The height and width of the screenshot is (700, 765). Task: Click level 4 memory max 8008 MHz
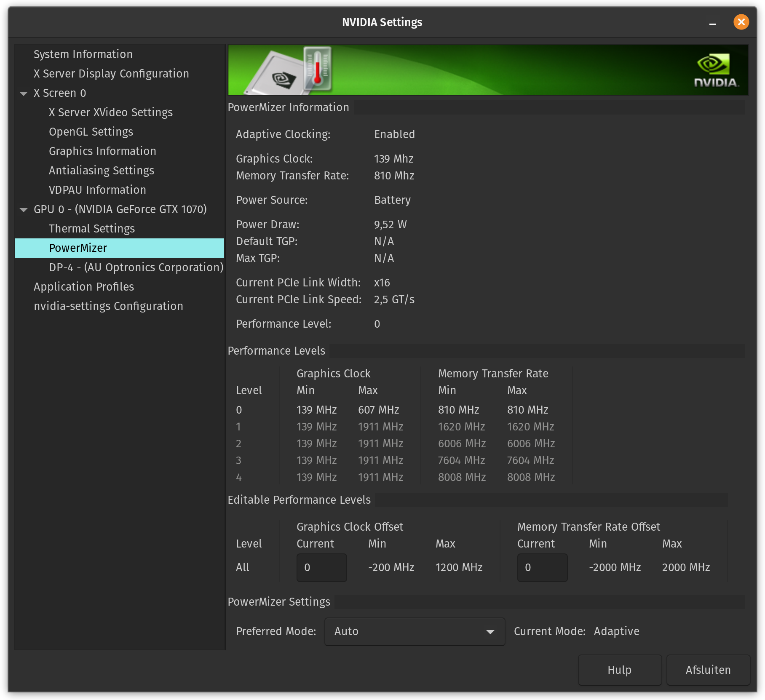[531, 477]
